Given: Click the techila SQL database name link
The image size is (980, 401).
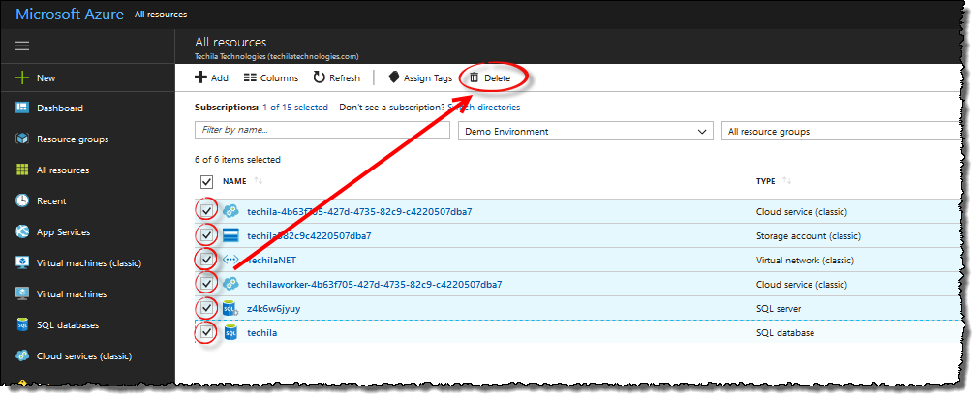Looking at the screenshot, I should 261,333.
